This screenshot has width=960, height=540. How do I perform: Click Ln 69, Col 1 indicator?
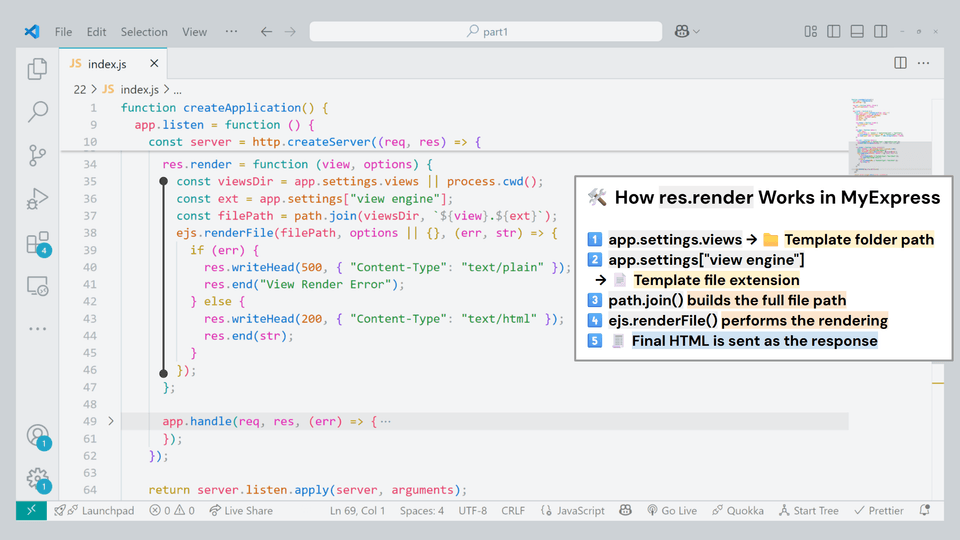tap(358, 511)
